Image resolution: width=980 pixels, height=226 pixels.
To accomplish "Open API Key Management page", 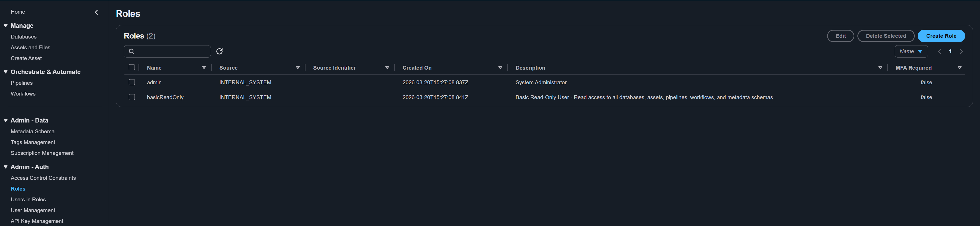I will tap(37, 221).
